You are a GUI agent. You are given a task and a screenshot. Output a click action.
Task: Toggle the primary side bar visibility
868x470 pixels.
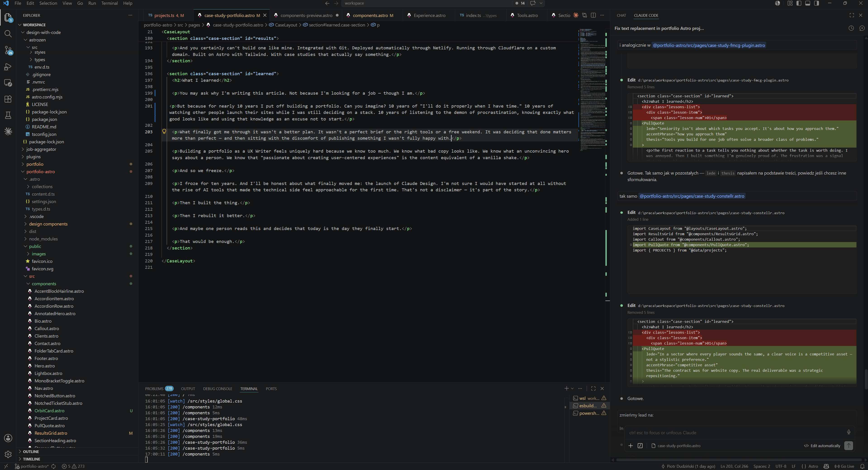point(799,3)
